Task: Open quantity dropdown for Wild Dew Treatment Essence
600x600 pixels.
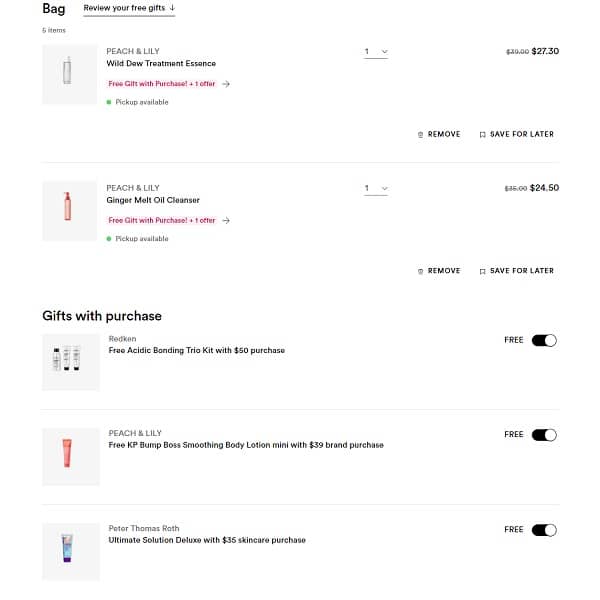Action: coord(375,51)
